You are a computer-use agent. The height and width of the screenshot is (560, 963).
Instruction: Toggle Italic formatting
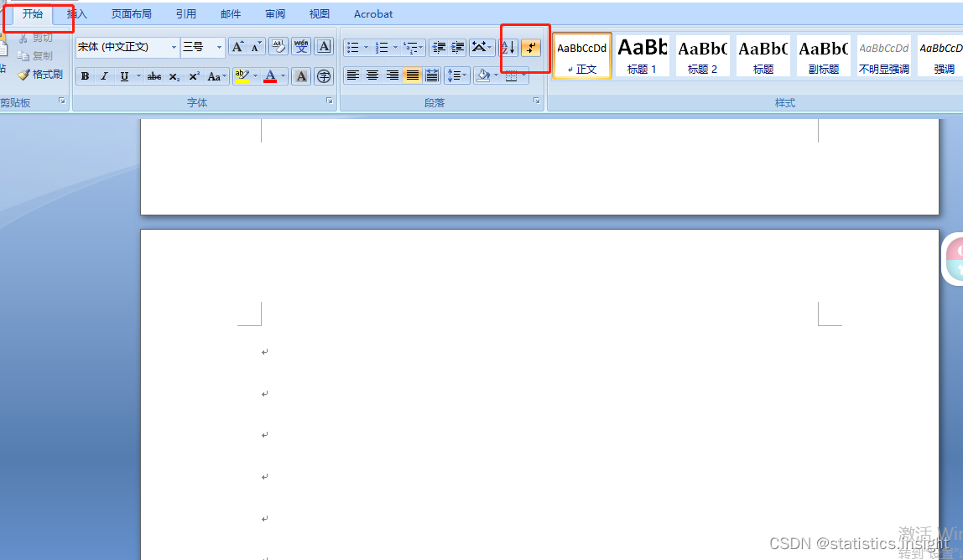click(104, 76)
